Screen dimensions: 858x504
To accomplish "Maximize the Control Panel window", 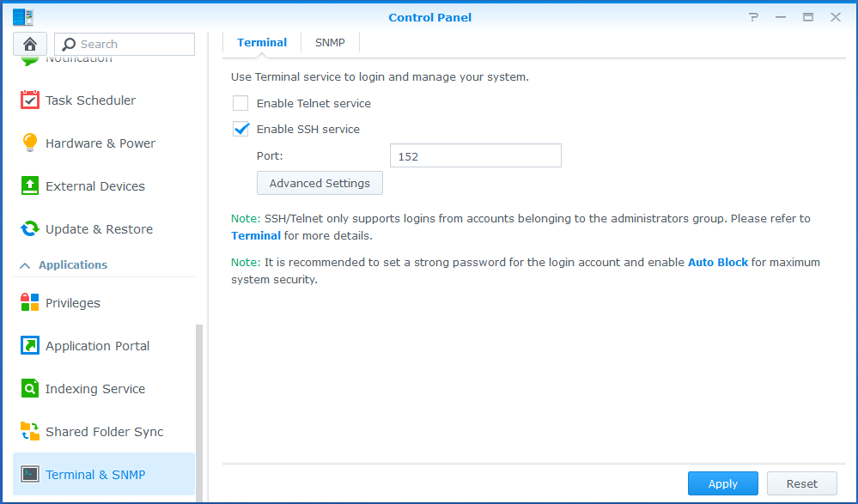I will 808,17.
